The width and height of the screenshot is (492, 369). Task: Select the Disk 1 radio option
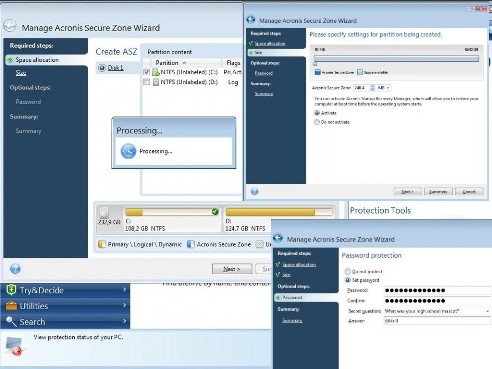point(102,68)
